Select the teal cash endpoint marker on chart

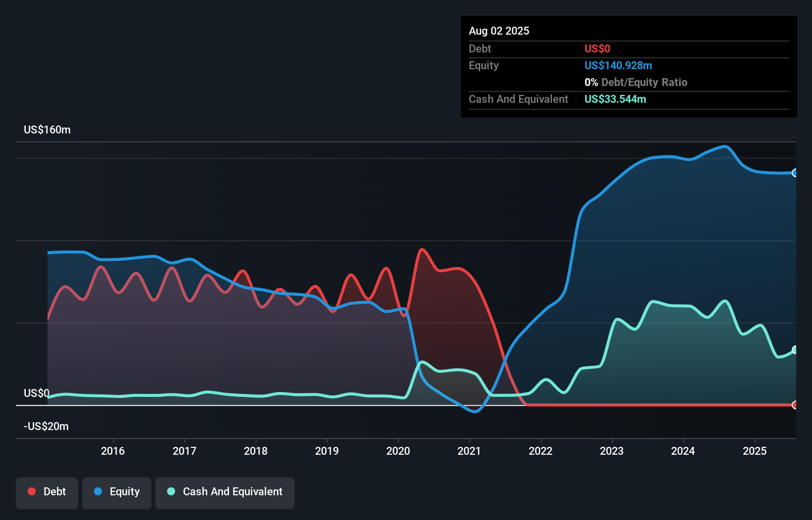coord(795,349)
